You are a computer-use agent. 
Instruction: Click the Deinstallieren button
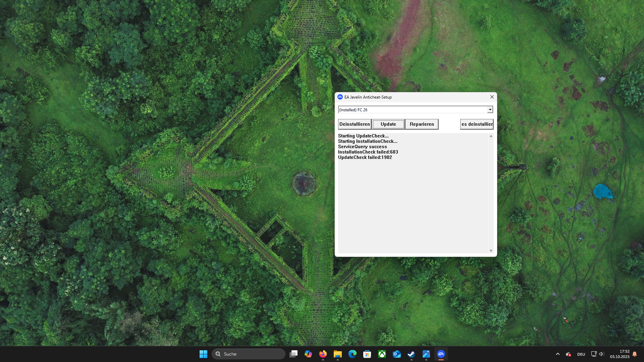355,124
